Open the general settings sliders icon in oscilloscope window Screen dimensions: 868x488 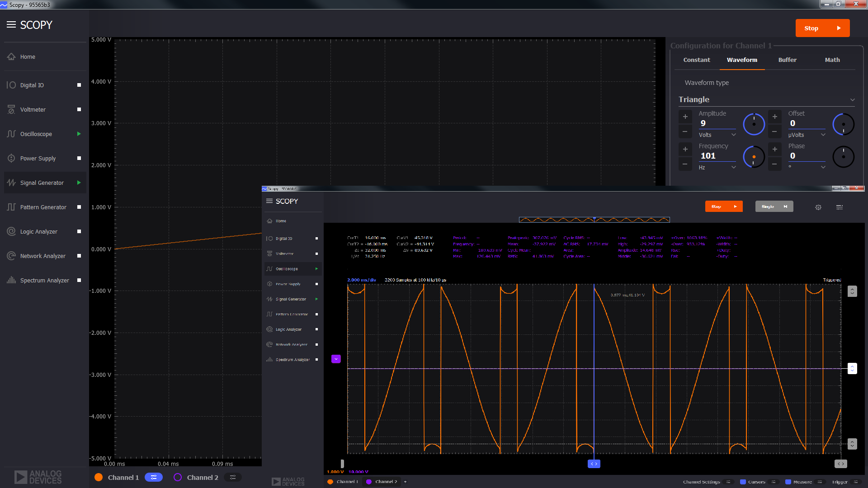(x=840, y=207)
